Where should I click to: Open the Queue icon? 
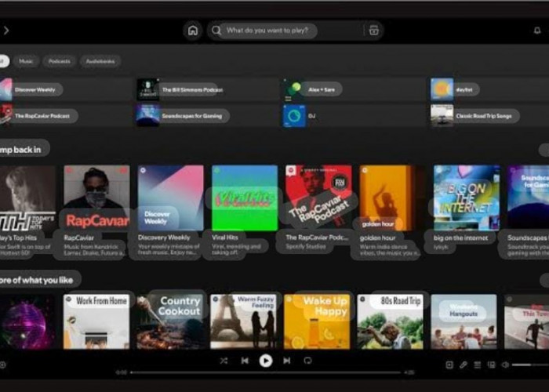tap(477, 365)
